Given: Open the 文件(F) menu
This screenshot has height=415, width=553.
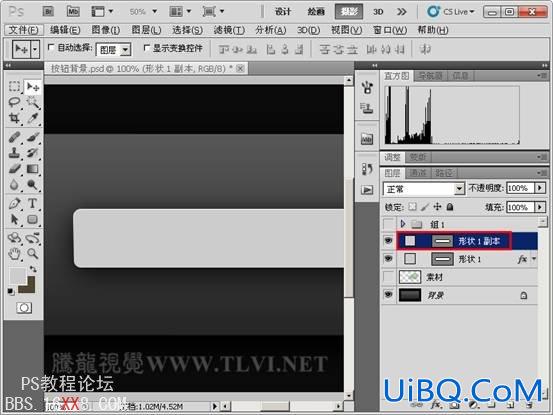Looking at the screenshot, I should (x=23, y=30).
